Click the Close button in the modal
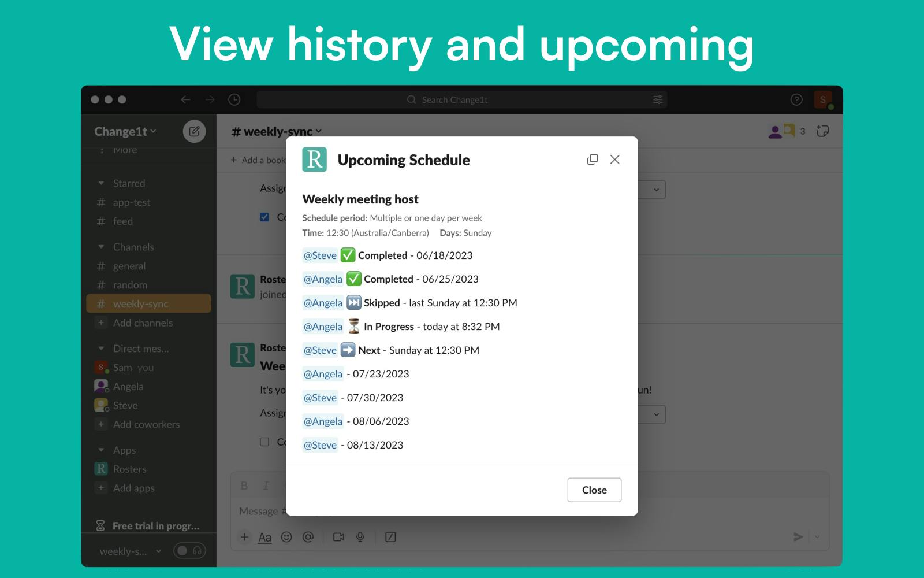 [594, 490]
